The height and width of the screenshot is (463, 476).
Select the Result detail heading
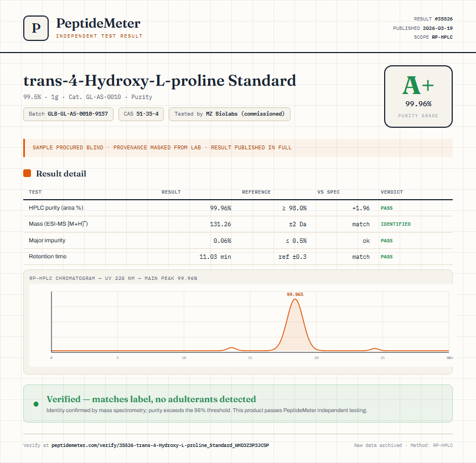(61, 174)
